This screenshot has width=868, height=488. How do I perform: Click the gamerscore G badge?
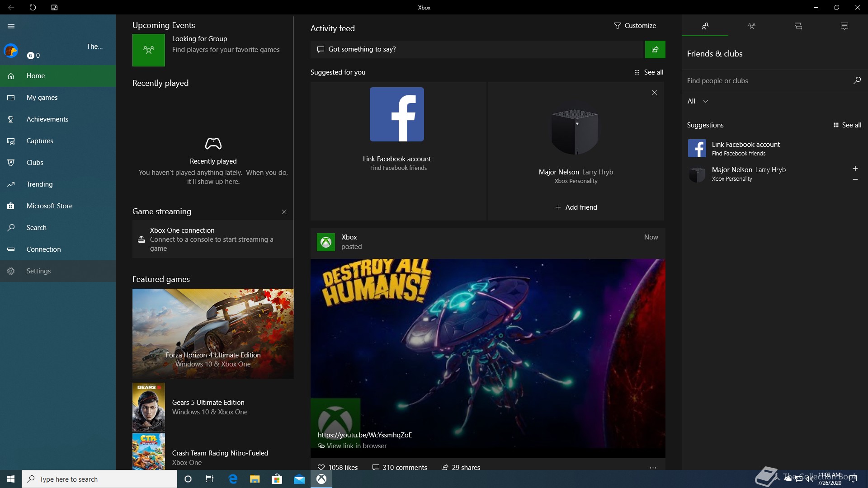point(31,56)
